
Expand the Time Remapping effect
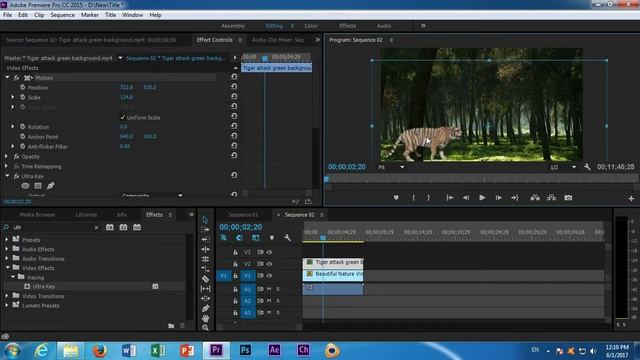[6, 166]
